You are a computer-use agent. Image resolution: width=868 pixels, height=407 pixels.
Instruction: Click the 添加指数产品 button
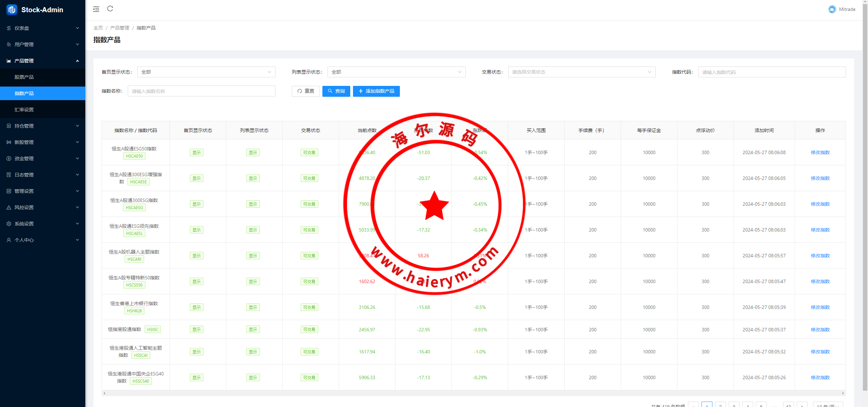[376, 91]
